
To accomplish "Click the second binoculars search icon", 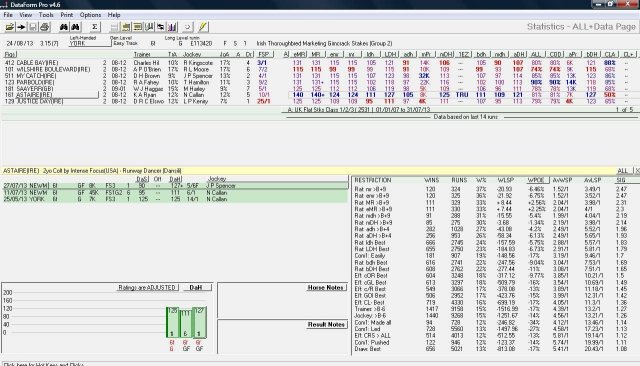I will [76, 27].
